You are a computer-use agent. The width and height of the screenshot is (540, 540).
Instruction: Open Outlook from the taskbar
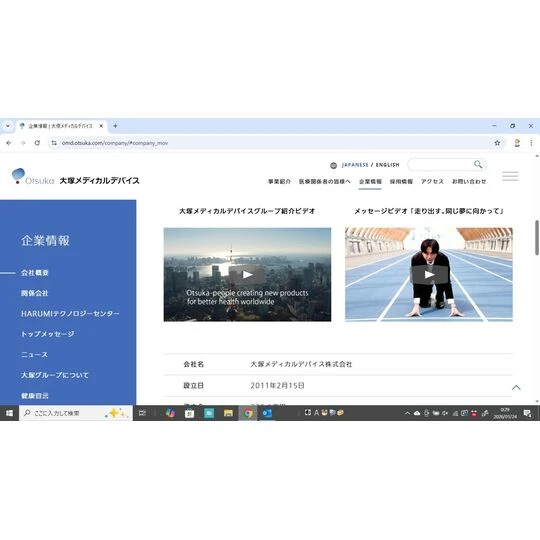267,413
